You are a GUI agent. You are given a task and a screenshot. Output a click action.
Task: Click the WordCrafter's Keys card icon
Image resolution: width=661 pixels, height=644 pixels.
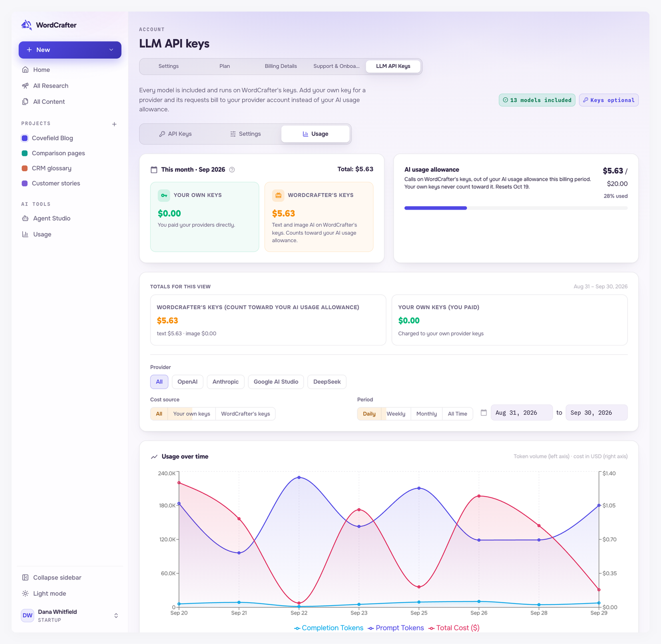point(278,196)
